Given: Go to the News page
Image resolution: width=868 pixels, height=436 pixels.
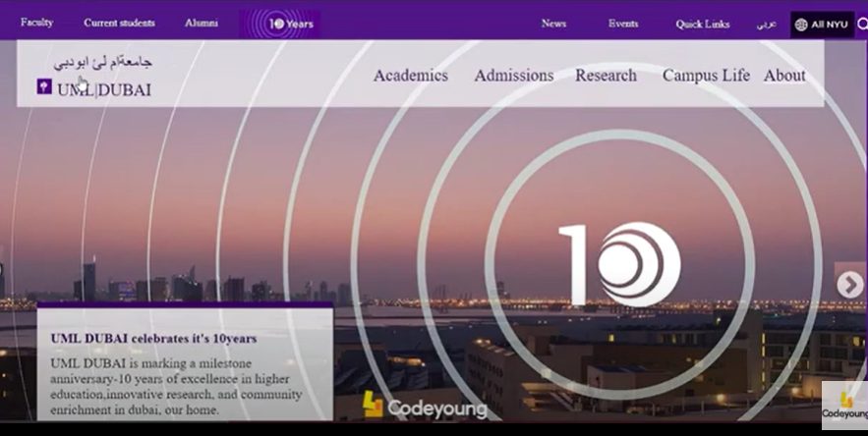Looking at the screenshot, I should pyautogui.click(x=553, y=24).
